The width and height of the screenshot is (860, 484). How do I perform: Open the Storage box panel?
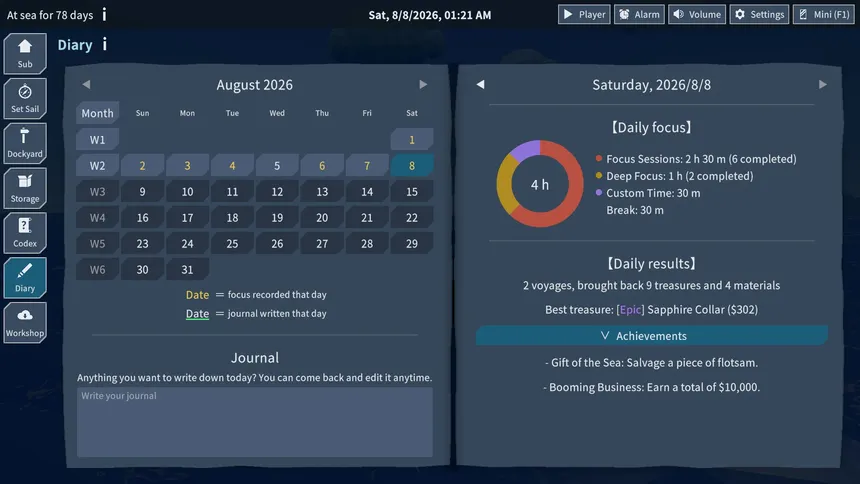point(25,188)
